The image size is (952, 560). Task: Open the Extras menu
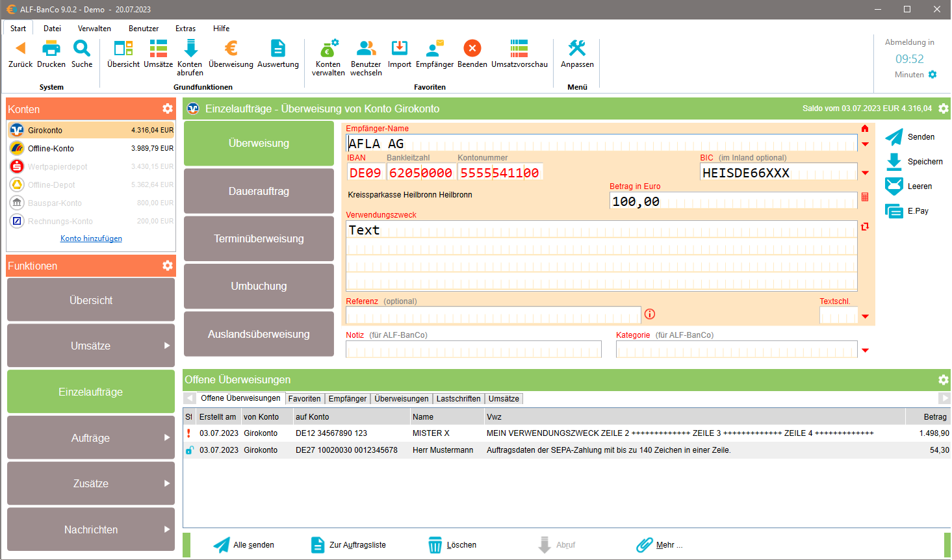[185, 29]
